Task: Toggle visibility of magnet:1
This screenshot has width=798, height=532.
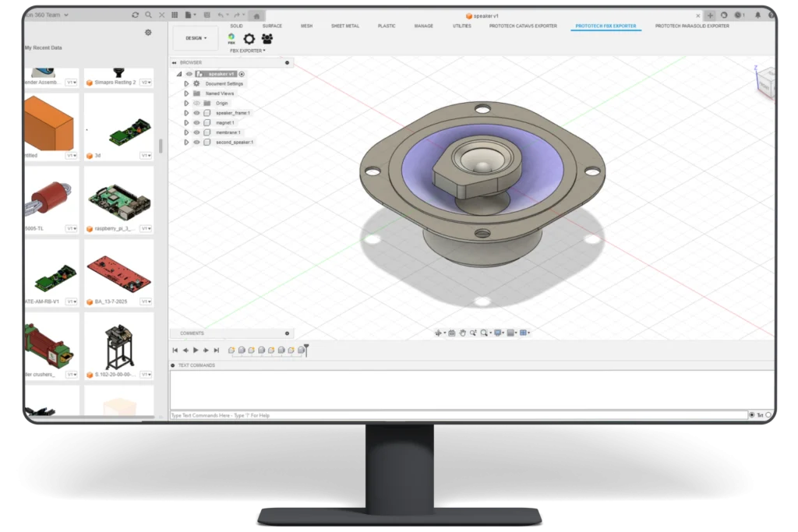Action: coord(197,123)
